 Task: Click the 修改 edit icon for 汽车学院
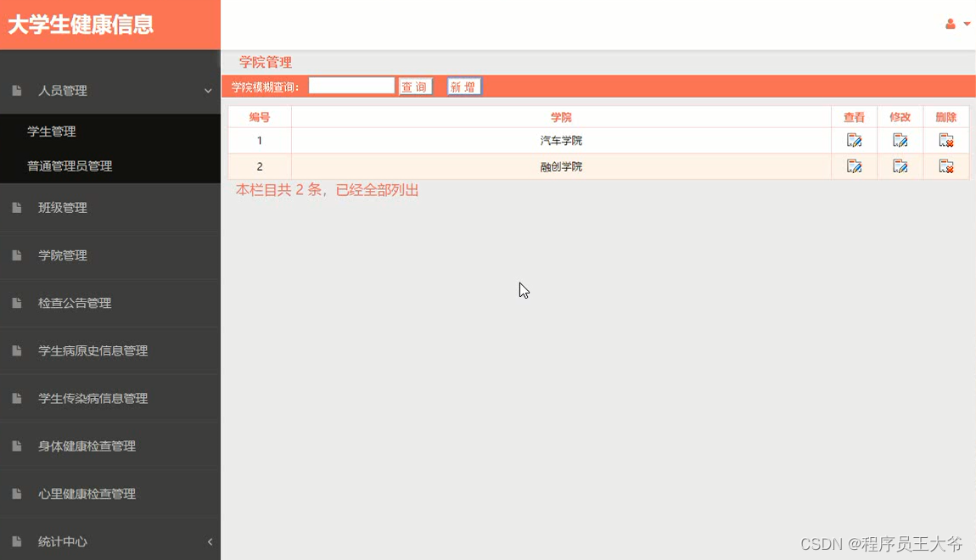900,140
